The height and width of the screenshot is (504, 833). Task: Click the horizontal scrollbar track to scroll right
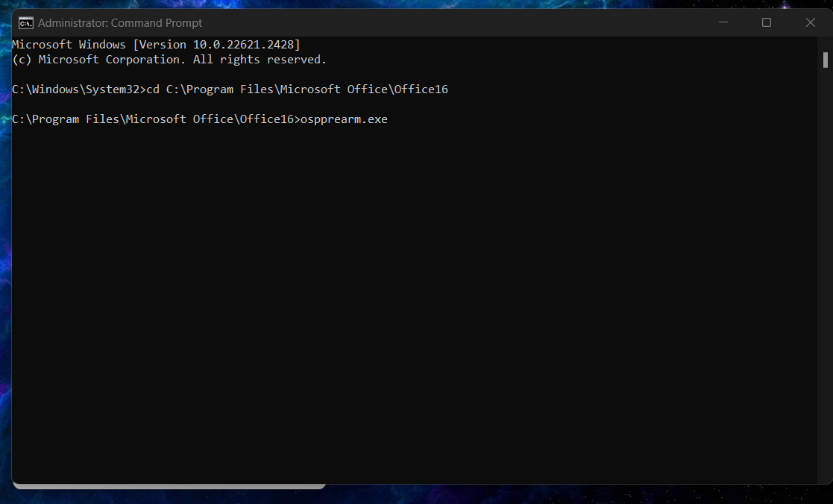522,485
